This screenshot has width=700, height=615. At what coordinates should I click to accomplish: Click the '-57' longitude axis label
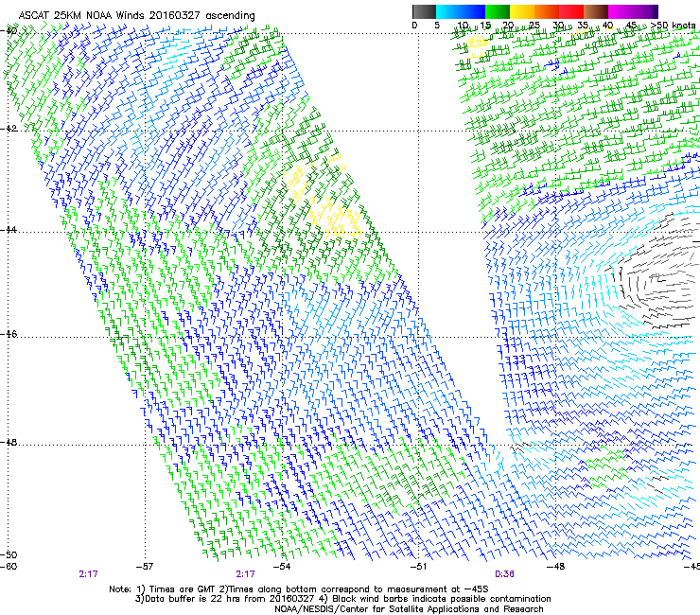[145, 567]
